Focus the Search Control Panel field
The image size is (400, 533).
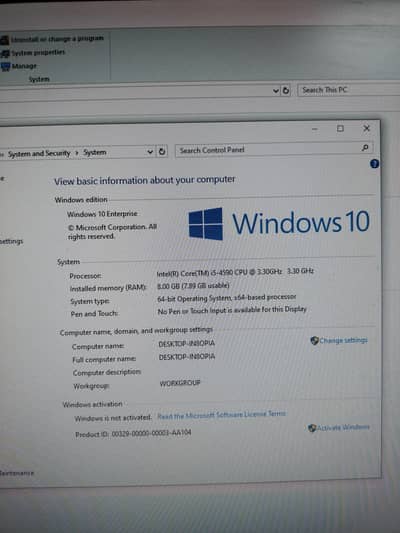pyautogui.click(x=274, y=150)
